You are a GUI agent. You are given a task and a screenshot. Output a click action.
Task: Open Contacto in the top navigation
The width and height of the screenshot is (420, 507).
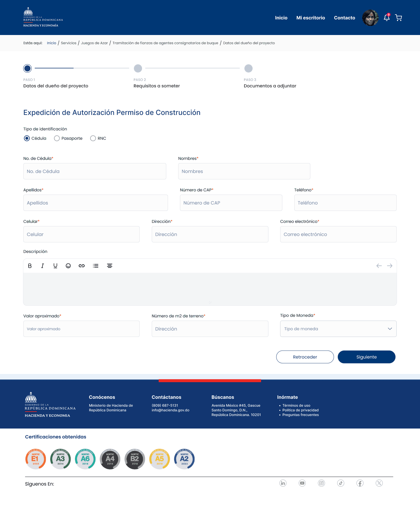click(344, 18)
